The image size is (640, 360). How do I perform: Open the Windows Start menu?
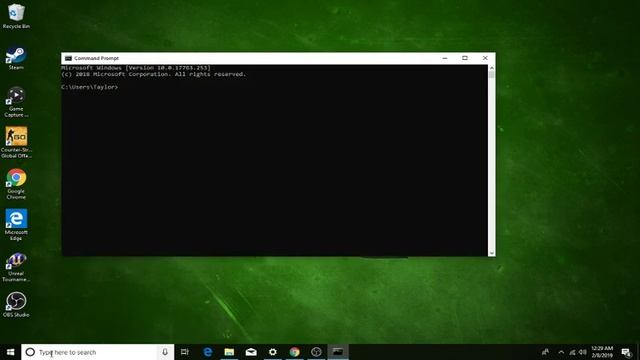[x=11, y=352]
